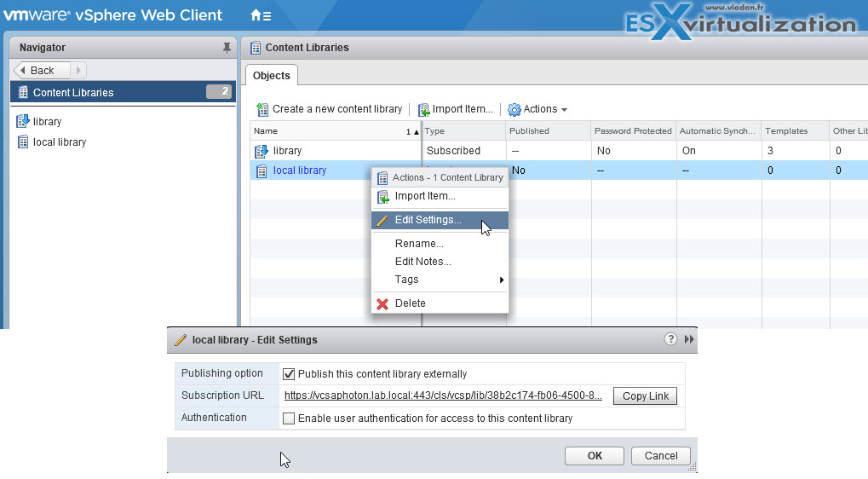Sort by the Name column header
Screen dimensions: 868x479
pyautogui.click(x=336, y=131)
